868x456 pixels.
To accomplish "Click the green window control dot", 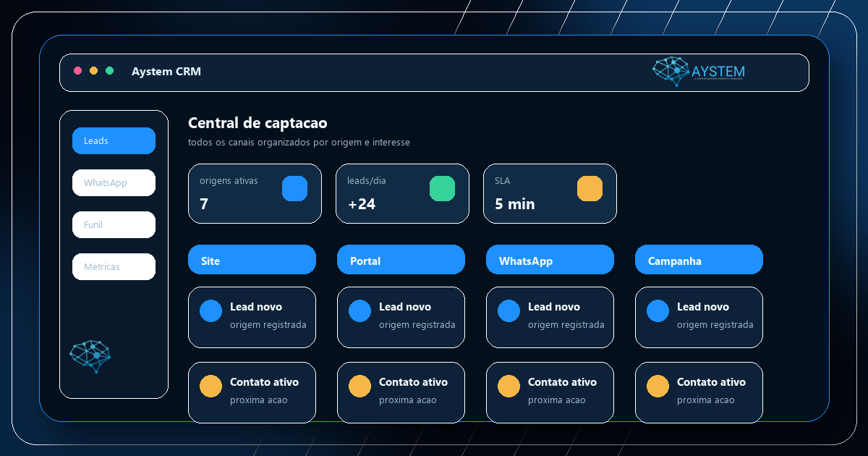I will click(109, 71).
